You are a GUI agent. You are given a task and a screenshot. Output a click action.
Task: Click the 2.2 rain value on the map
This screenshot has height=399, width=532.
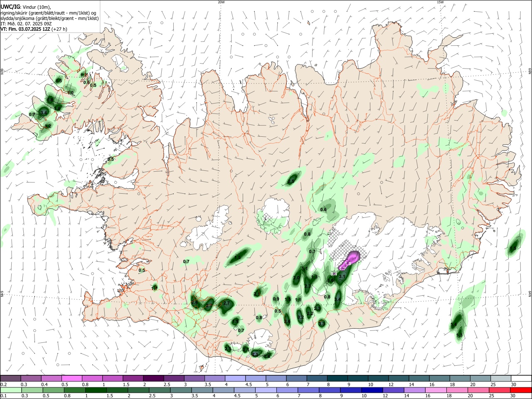pyautogui.click(x=310, y=313)
